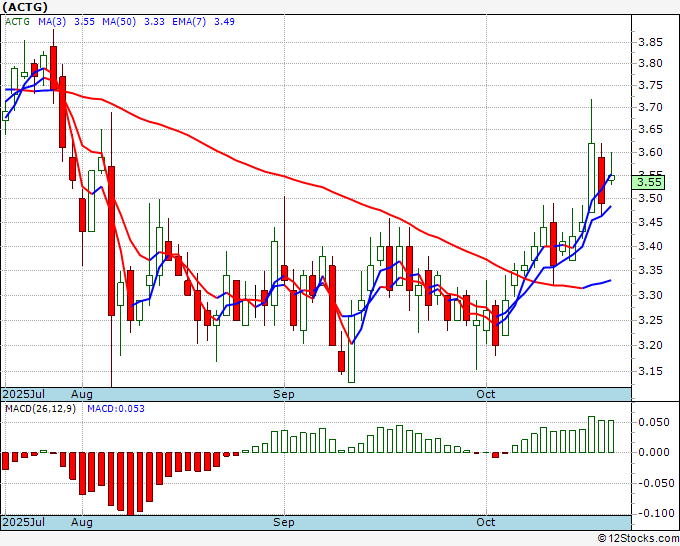Click Aug on the price chart date axis
This screenshot has height=546, width=680.
pyautogui.click(x=82, y=394)
